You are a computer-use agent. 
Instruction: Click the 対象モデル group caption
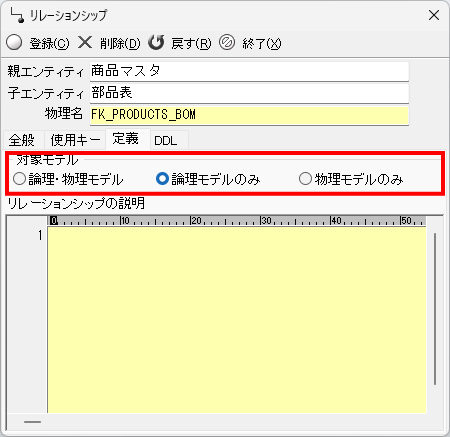[x=47, y=160]
